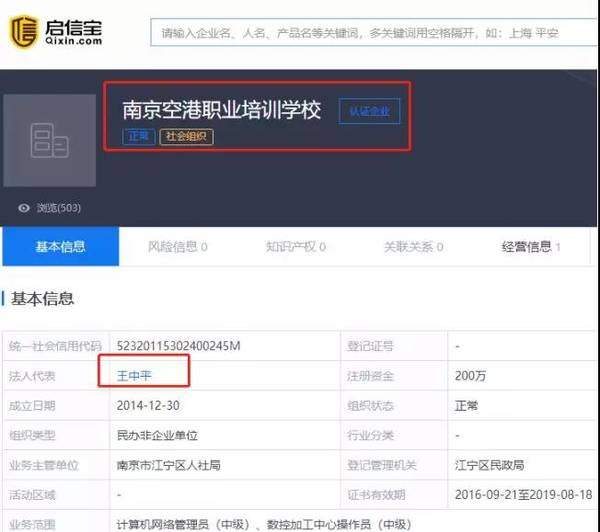Screen dimensions: 600x532
Task: Select the 关联关系 tab
Action: click(413, 247)
